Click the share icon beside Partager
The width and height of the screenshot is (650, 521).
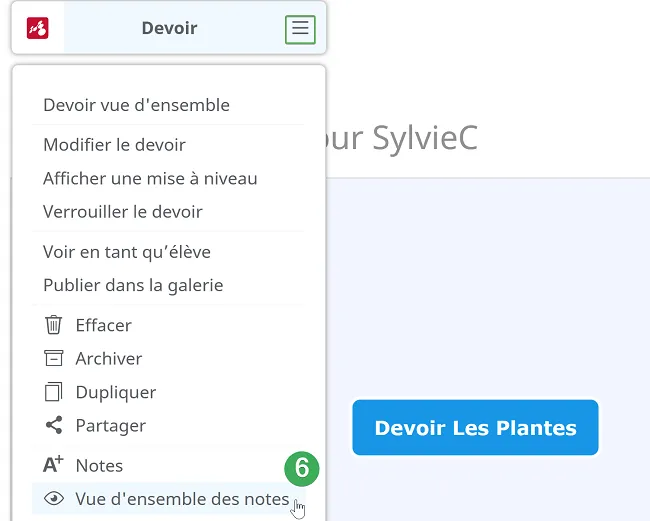coord(54,425)
